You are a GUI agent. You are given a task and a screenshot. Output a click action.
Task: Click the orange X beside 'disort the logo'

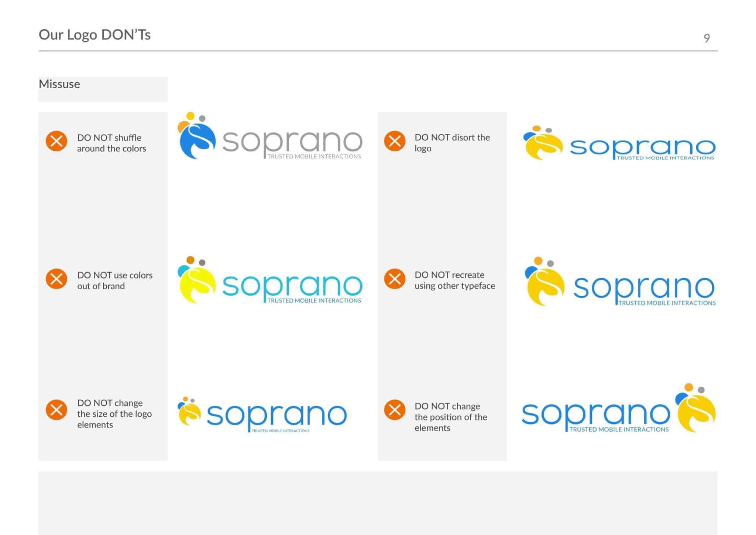pos(395,141)
